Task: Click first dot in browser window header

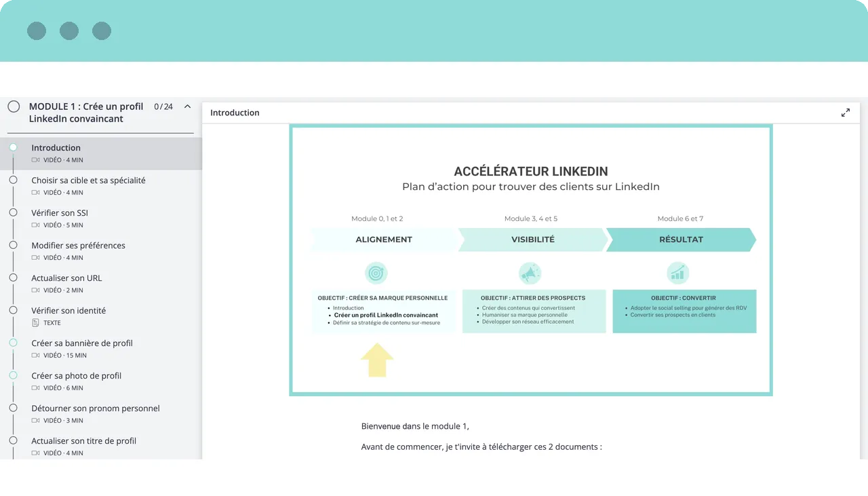Action: click(x=37, y=31)
